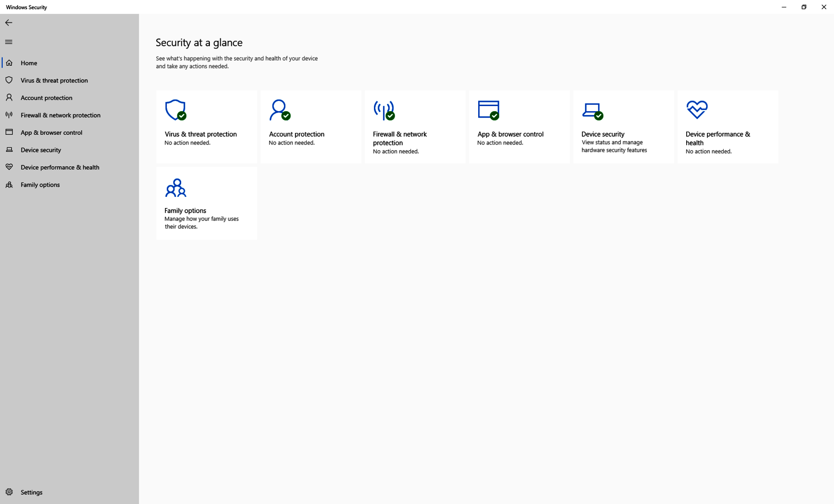The width and height of the screenshot is (834, 504).
Task: Select Home in the sidebar
Action: pos(29,63)
